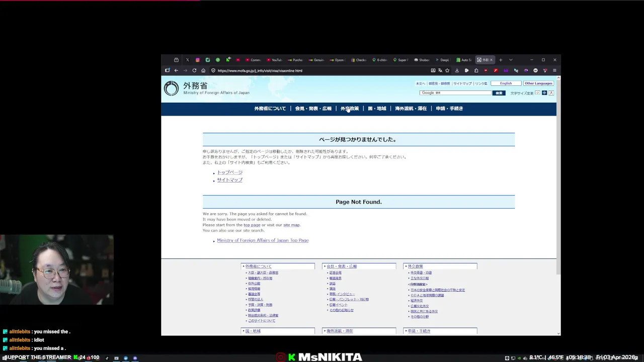Click the 'site map' link in English text

point(291,225)
